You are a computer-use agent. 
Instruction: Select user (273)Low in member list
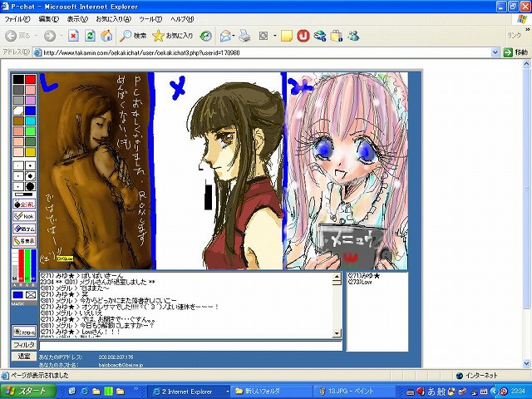coord(360,282)
